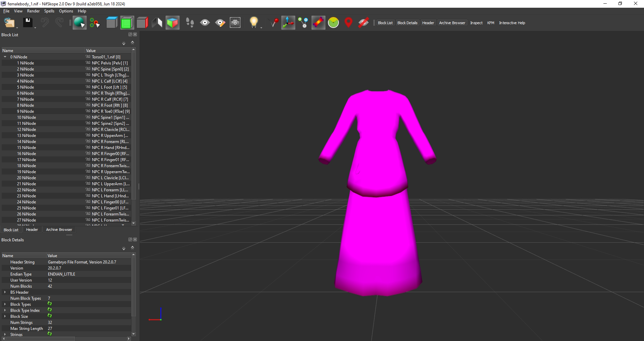The width and height of the screenshot is (644, 341).
Task: Toggle the show hidden crossed-eye icon
Action: [363, 23]
